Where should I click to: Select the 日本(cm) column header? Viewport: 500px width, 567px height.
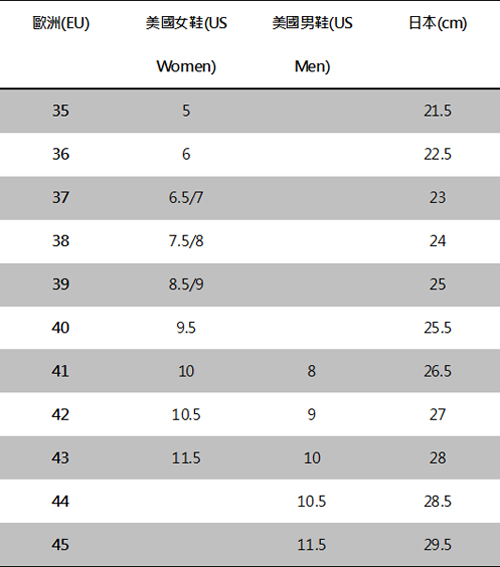438,24
